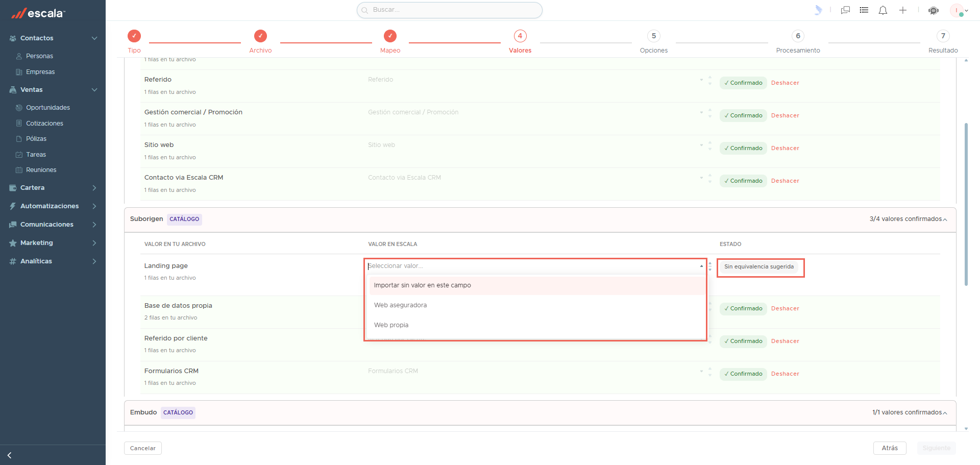Jump to step 6 Procesamiento
Screen dimensions: 980x465
pyautogui.click(x=798, y=41)
